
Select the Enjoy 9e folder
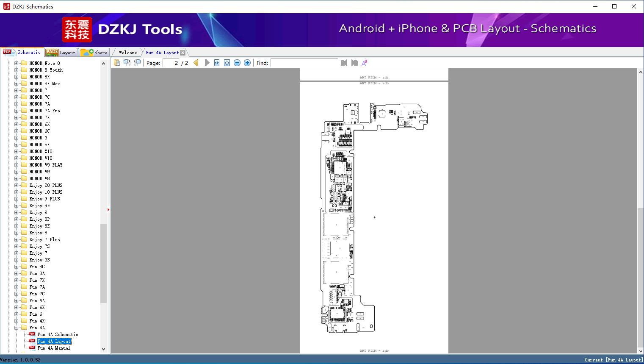(x=39, y=206)
